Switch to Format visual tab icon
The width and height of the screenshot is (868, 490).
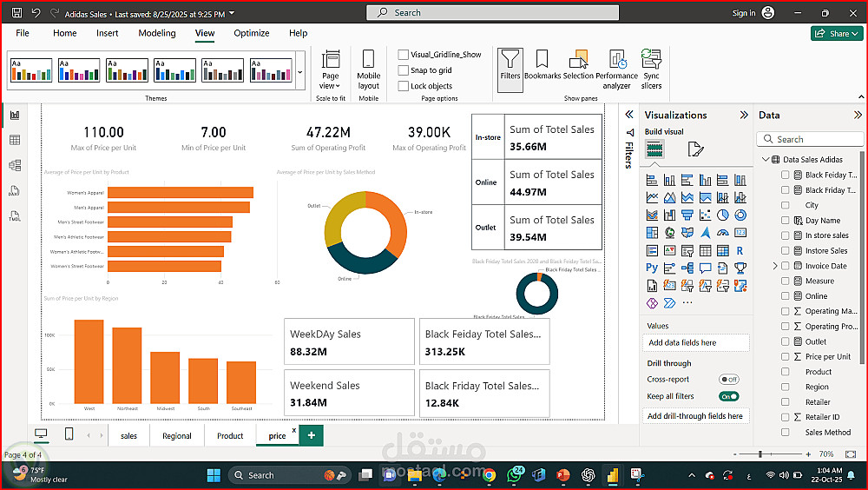[695, 149]
